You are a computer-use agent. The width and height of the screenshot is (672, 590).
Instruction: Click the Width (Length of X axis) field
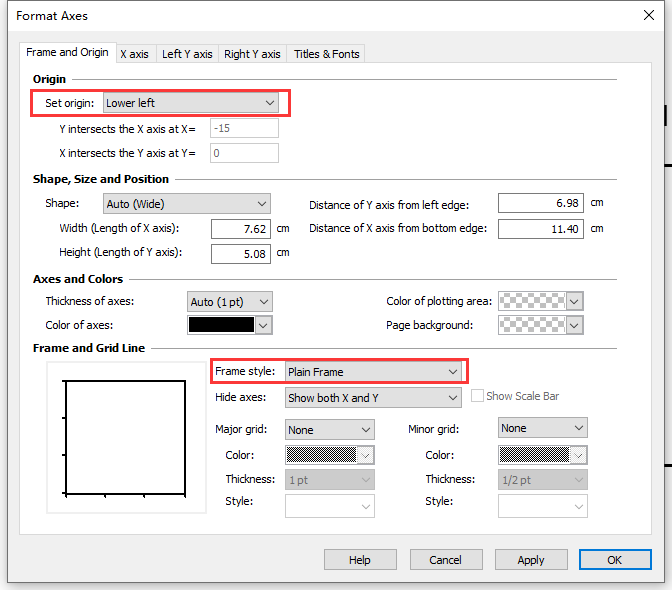click(x=240, y=229)
